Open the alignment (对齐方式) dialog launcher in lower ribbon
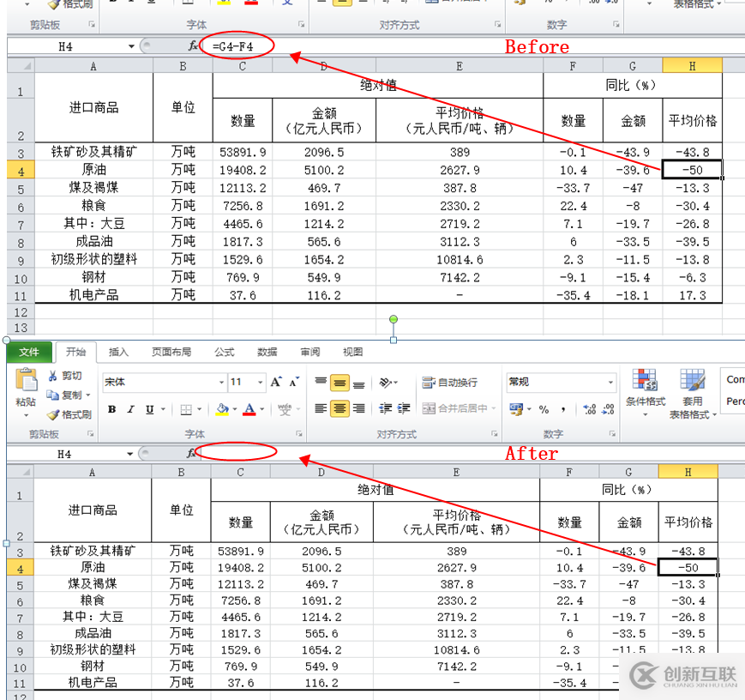Viewport: 745px width, 700px height. point(495,434)
